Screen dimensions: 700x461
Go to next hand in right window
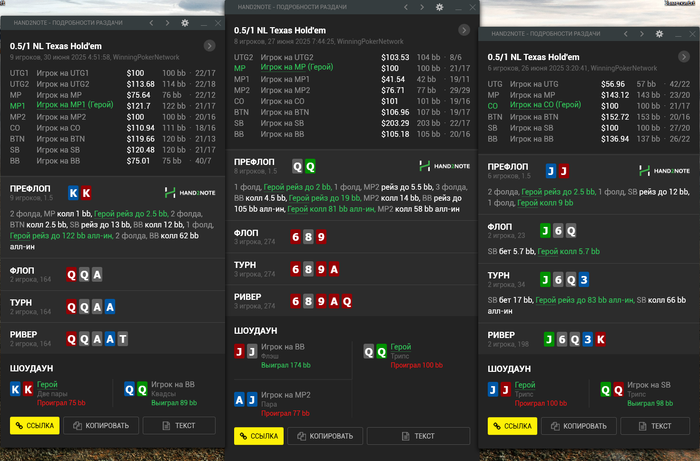click(x=642, y=34)
